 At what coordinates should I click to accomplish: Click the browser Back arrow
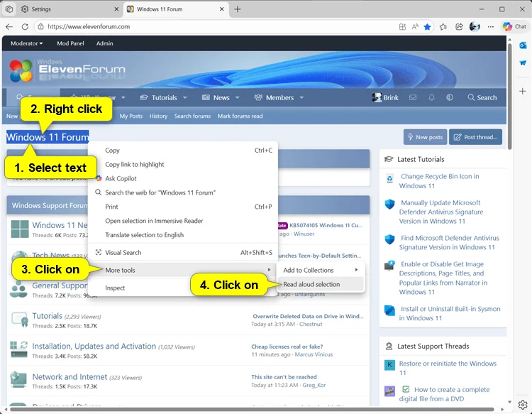click(x=9, y=26)
